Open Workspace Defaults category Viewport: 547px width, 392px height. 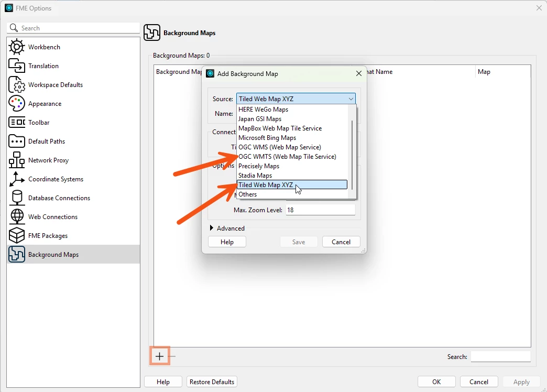tap(73, 84)
